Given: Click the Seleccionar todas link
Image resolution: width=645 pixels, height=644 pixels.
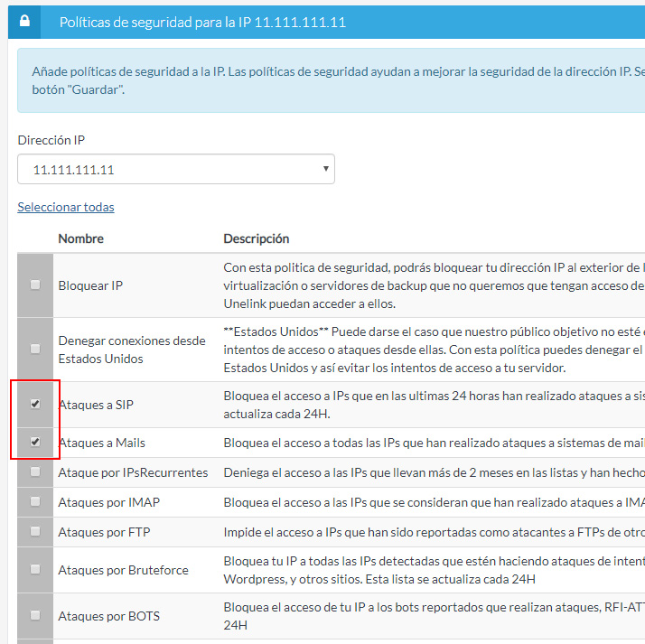Looking at the screenshot, I should 66,207.
